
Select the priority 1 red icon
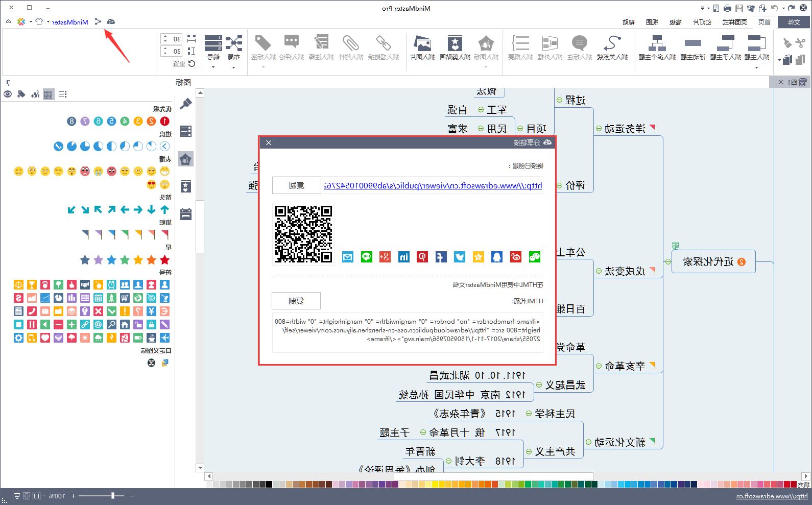coord(164,121)
